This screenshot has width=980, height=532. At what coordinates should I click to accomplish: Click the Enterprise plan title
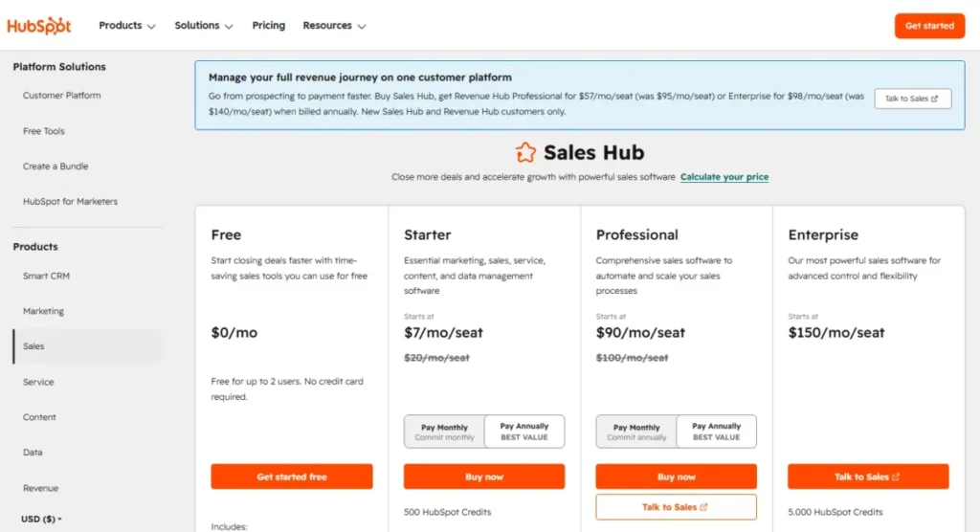tap(823, 235)
